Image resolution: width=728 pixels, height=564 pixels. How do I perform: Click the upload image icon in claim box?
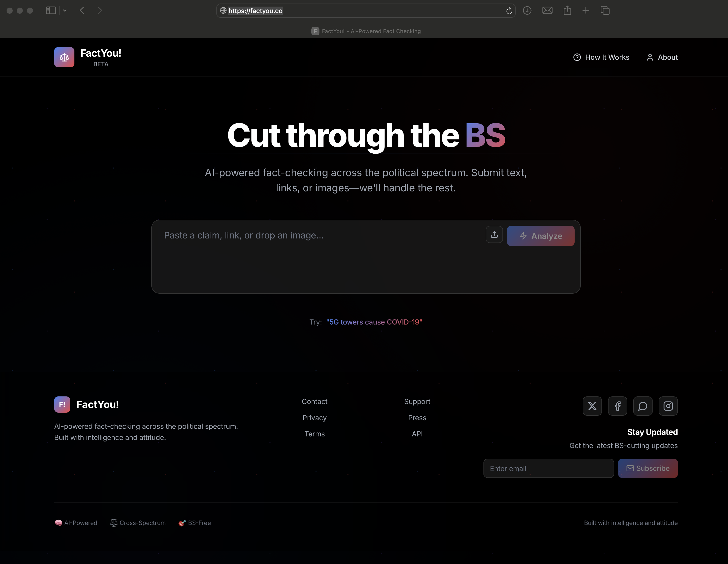(x=494, y=234)
